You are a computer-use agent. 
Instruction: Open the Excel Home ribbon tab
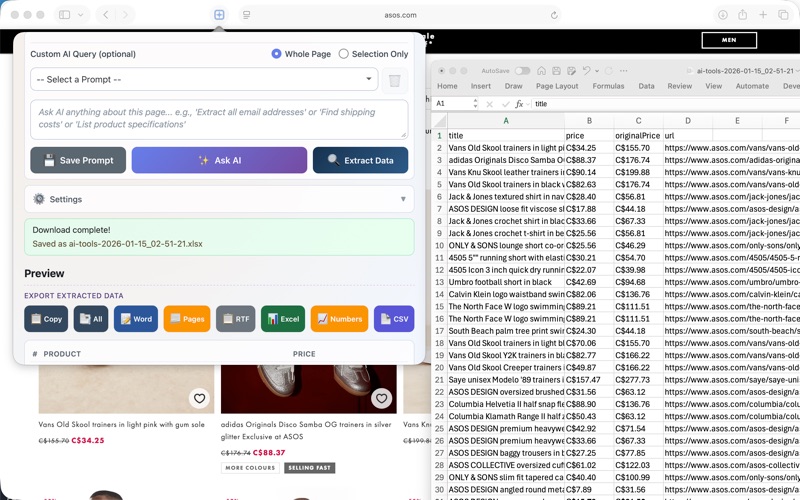tap(447, 86)
